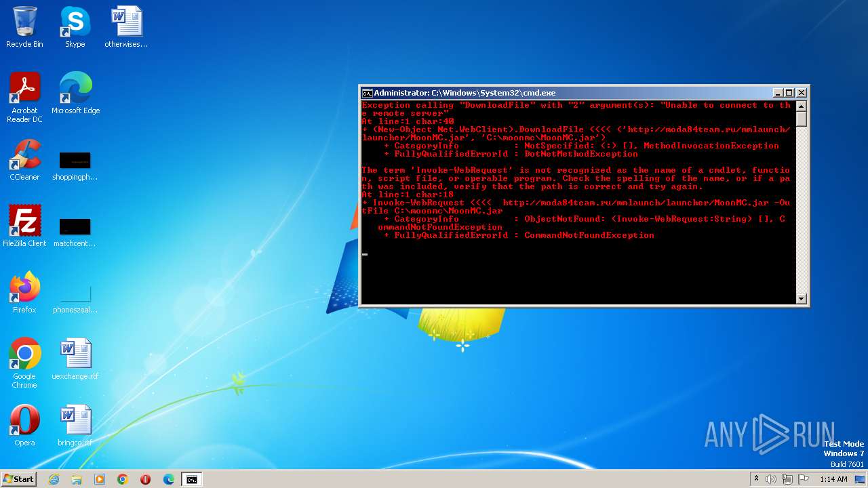This screenshot has width=868, height=488.
Task: Launch Opera from taskbar
Action: pyautogui.click(x=146, y=479)
